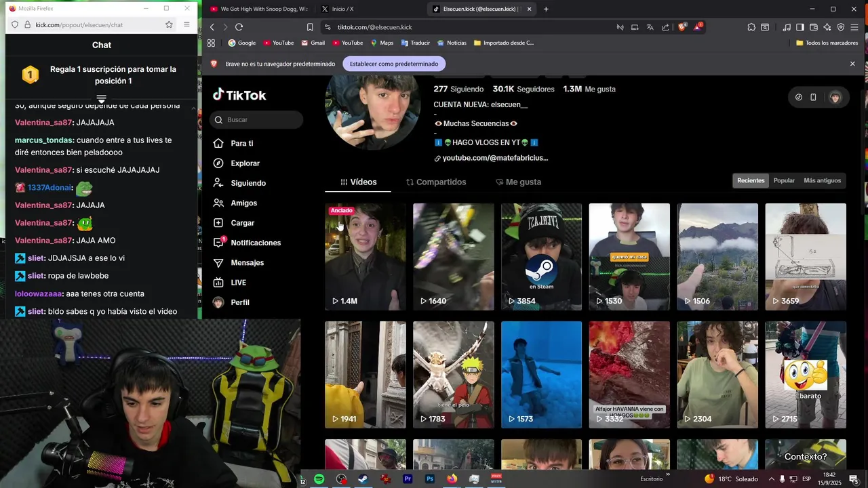The width and height of the screenshot is (868, 488).
Task: Click the 277 Siguiendo count
Action: (458, 89)
